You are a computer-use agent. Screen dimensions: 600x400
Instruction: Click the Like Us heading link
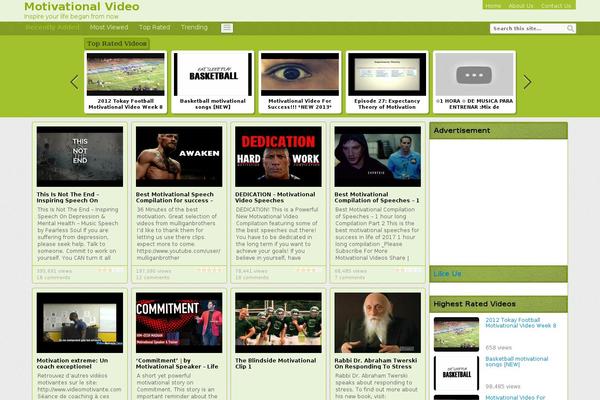(447, 274)
